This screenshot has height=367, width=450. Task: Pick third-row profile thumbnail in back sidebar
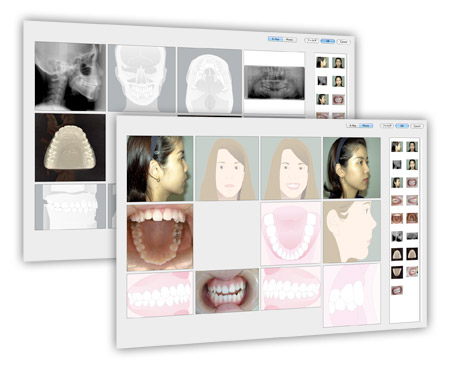tap(322, 99)
